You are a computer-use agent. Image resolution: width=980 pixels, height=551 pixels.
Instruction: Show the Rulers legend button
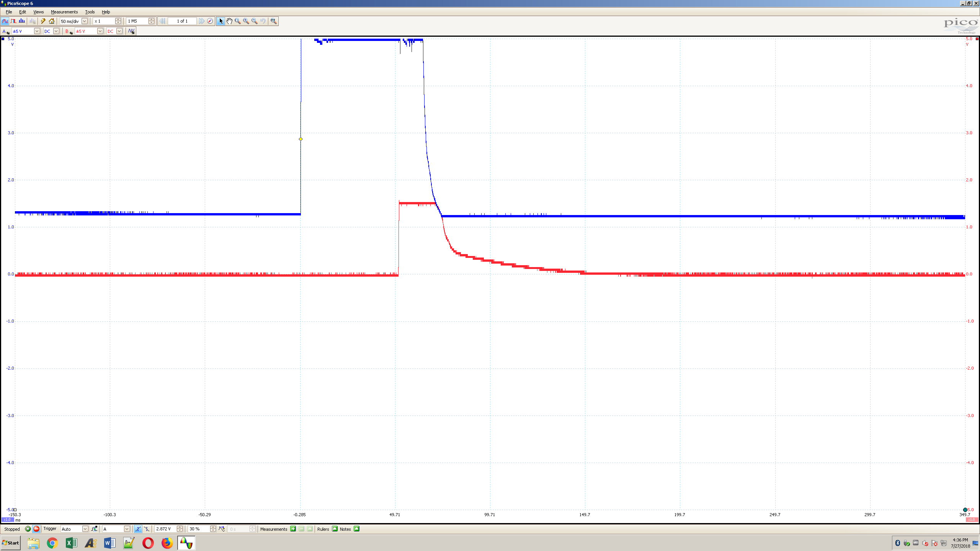335,529
